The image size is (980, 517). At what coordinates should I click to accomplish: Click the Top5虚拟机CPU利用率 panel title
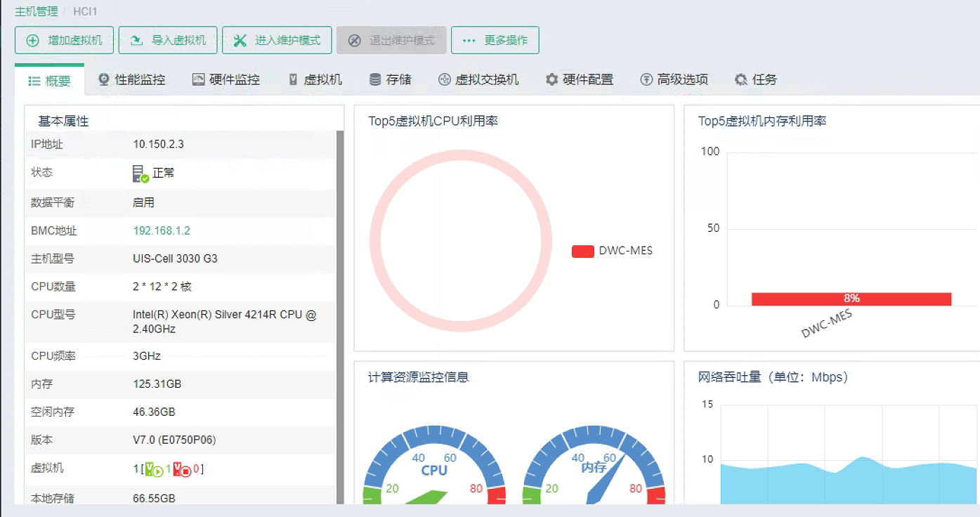click(x=433, y=121)
